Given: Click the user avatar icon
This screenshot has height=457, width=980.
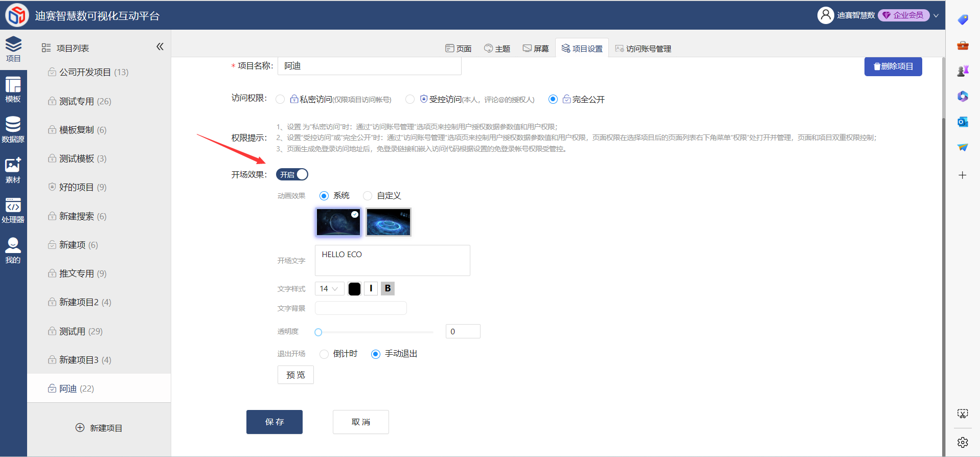Looking at the screenshot, I should pos(825,15).
